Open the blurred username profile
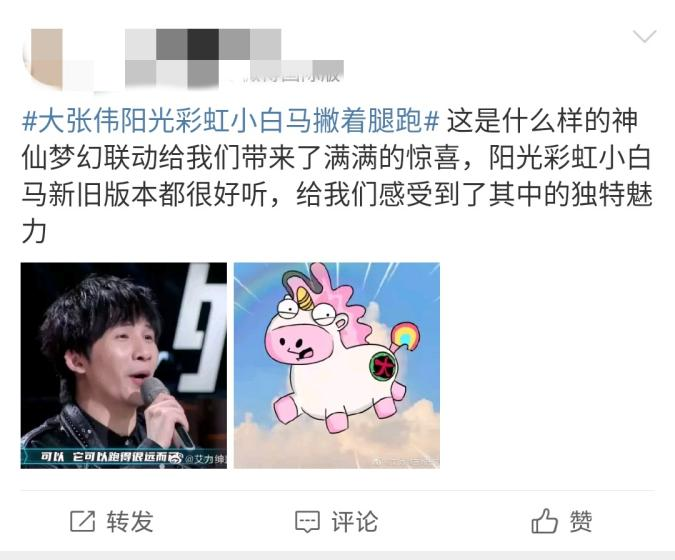 203,44
